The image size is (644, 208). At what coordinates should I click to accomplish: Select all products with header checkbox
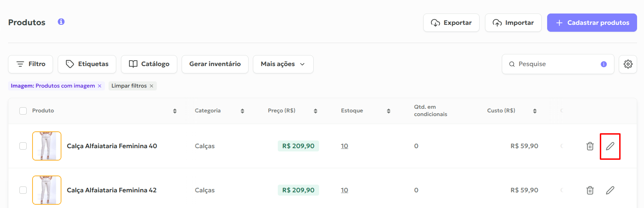(x=23, y=111)
